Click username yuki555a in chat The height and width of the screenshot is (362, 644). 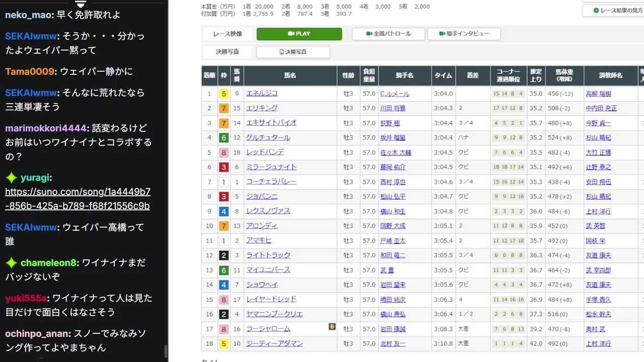click(26, 298)
